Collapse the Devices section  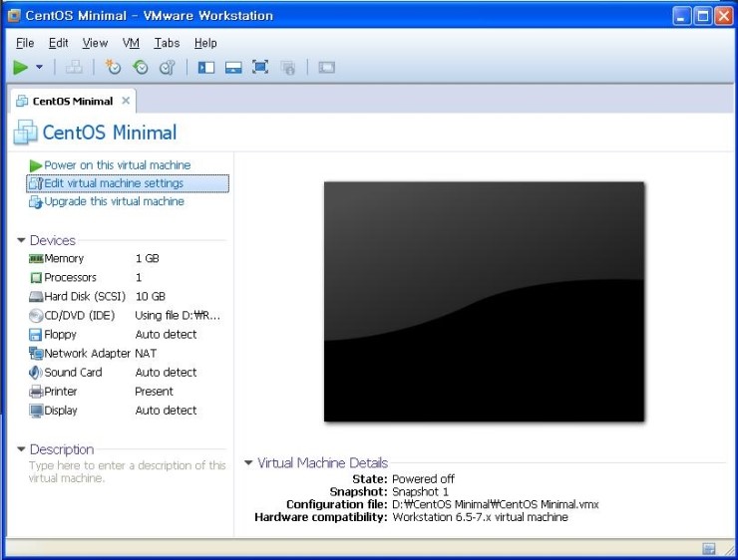click(x=22, y=240)
